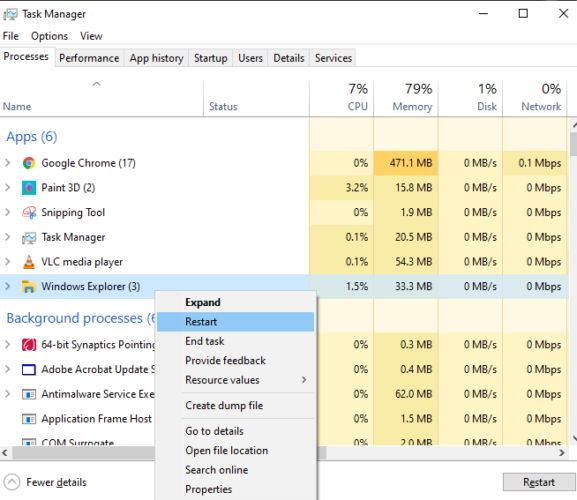The width and height of the screenshot is (577, 500).
Task: Click the 54.3 MB VLC memory cell
Action: [x=406, y=262]
